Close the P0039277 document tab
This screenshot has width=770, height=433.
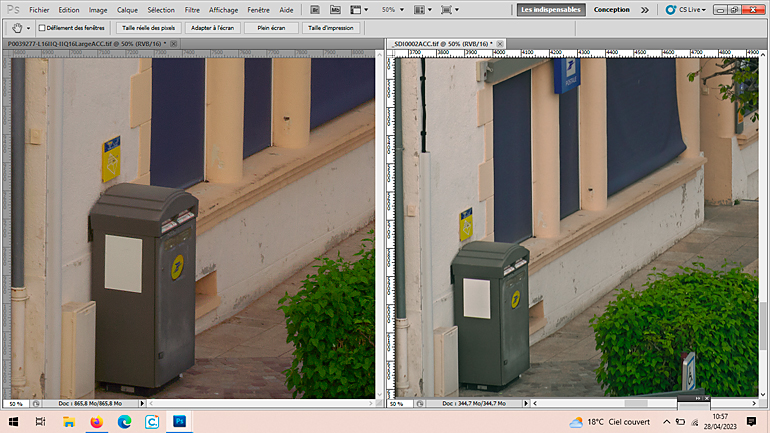(173, 44)
